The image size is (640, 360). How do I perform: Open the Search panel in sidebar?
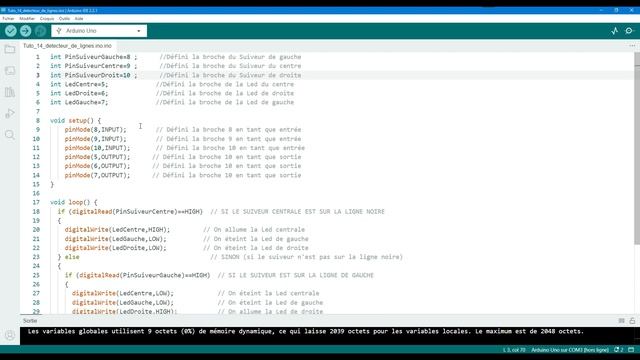pos(10,135)
